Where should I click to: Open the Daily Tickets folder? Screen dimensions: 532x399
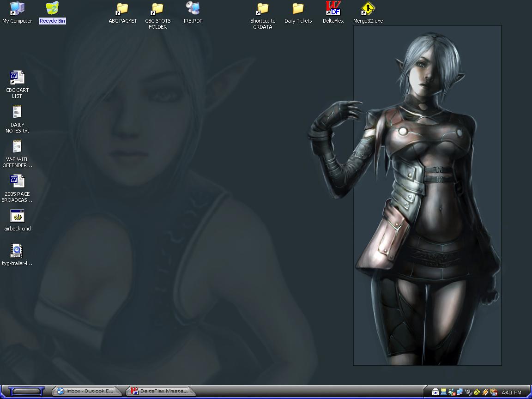click(298, 9)
